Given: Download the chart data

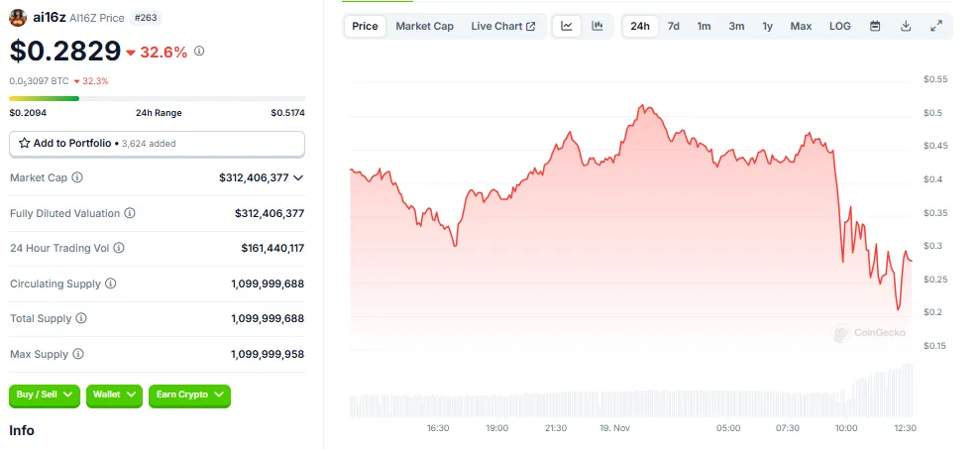Looking at the screenshot, I should tap(906, 26).
